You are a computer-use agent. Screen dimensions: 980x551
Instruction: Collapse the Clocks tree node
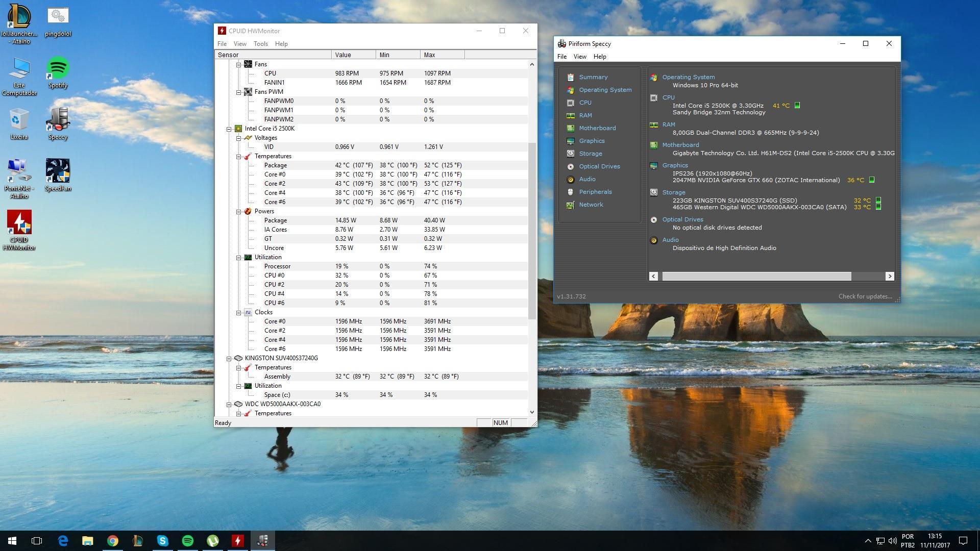click(x=238, y=312)
